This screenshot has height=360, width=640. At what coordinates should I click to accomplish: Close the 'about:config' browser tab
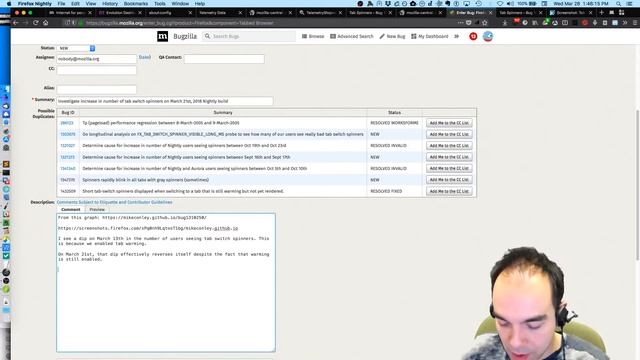(x=190, y=13)
